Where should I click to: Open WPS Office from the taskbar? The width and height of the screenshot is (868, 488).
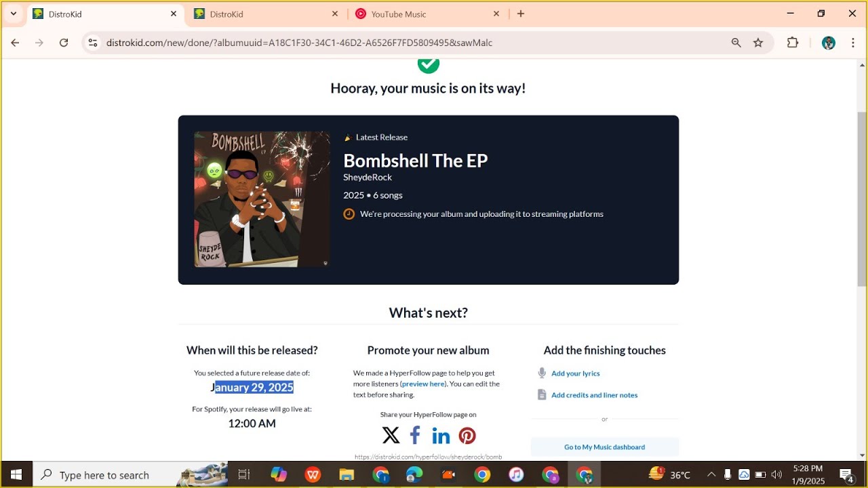pos(313,474)
